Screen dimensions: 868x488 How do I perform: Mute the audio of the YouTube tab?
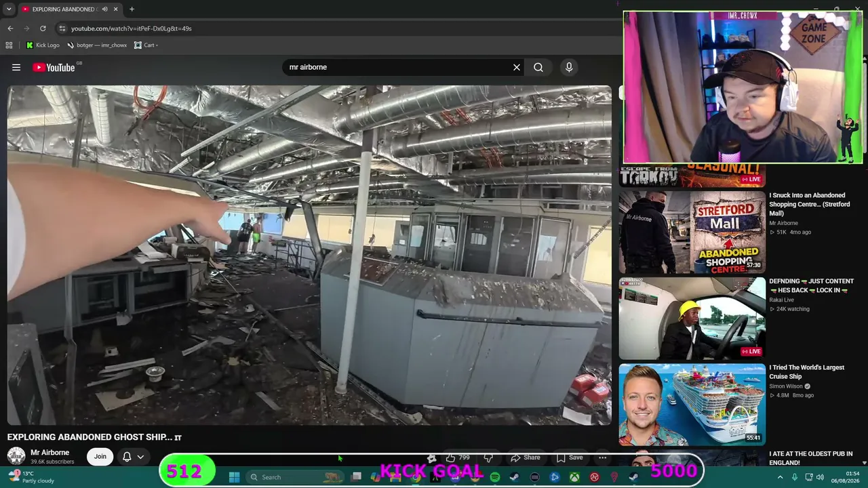pyautogui.click(x=104, y=9)
